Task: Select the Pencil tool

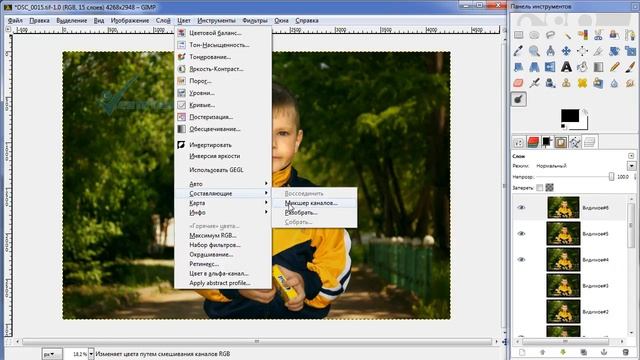Action: pos(615,67)
